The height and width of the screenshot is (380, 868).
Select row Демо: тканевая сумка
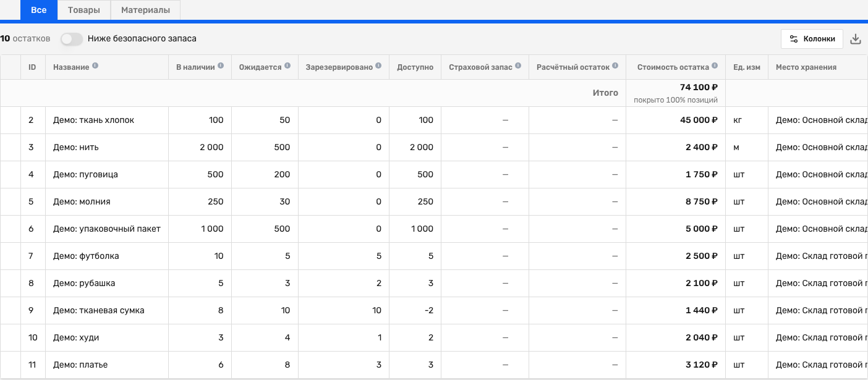(434, 310)
